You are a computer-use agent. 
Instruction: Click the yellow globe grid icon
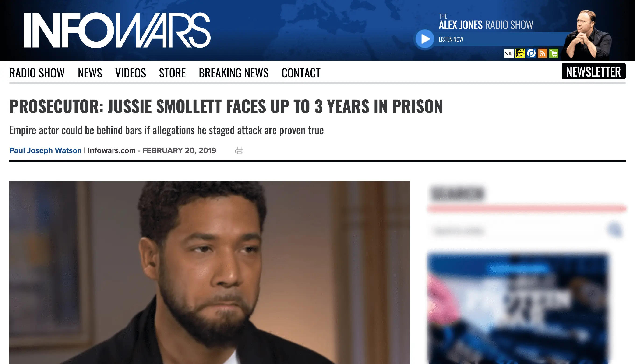coord(520,53)
